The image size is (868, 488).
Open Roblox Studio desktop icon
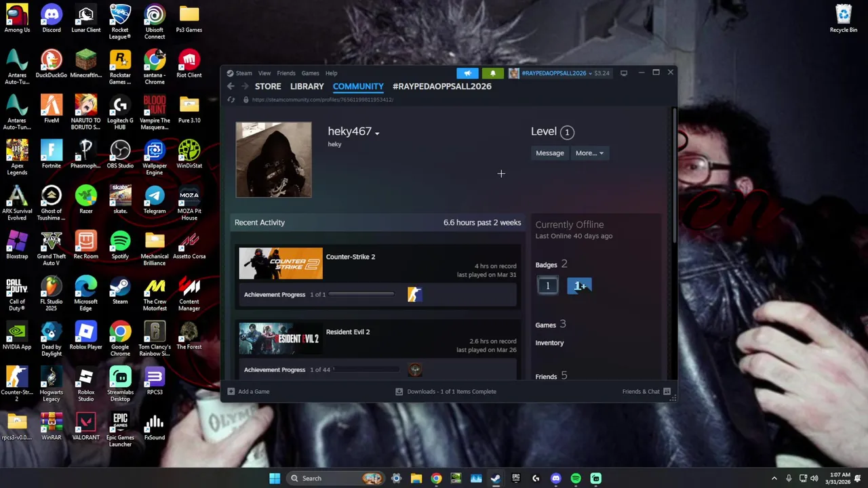tap(86, 384)
